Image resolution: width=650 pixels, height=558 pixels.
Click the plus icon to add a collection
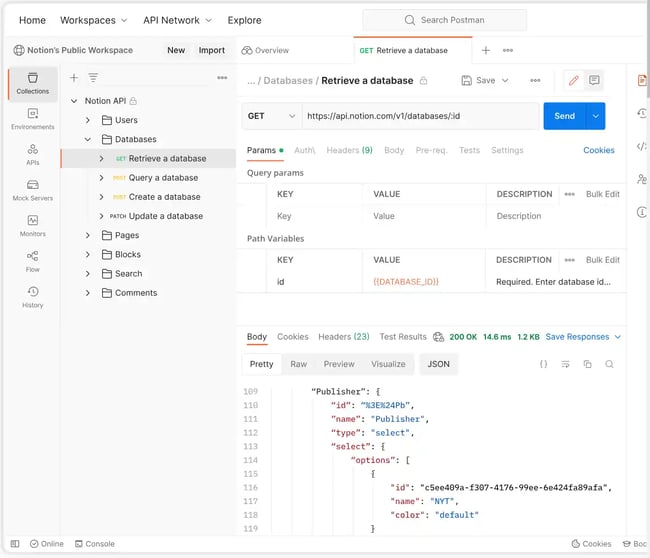(x=74, y=78)
